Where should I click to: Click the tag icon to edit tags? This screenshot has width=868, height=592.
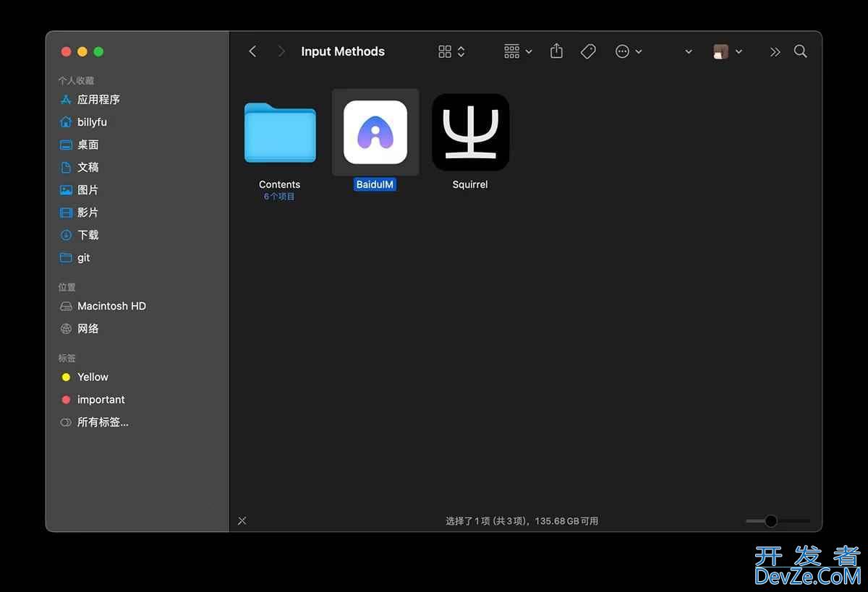pos(588,51)
